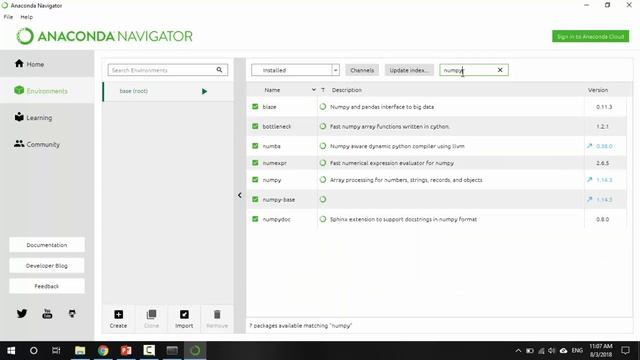
Task: Uncheck the numpy package checkbox
Action: [255, 180]
